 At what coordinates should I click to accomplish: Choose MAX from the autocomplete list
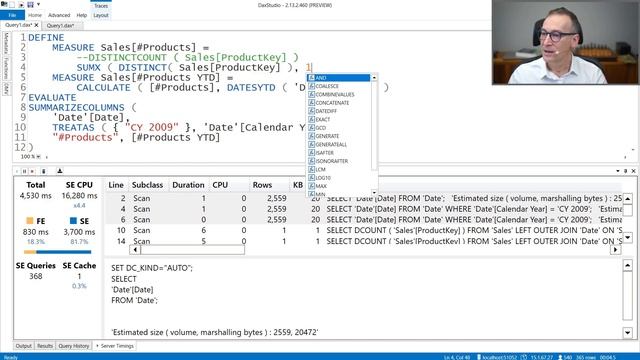(339, 186)
